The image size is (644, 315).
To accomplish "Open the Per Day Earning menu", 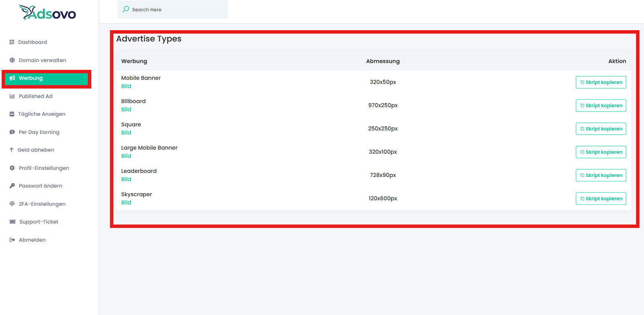I will (39, 132).
